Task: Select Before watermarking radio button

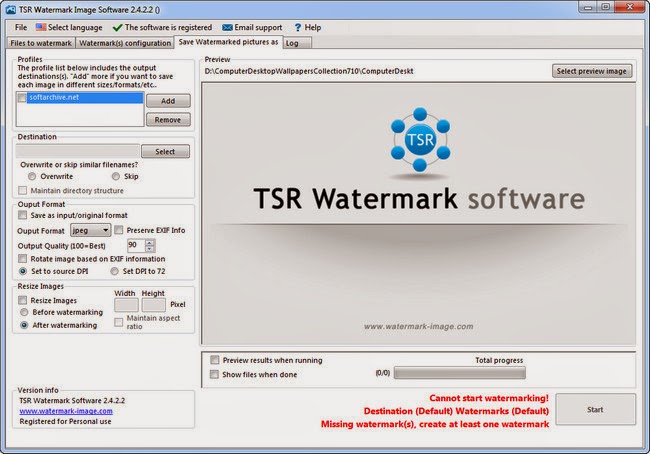Action: (24, 312)
